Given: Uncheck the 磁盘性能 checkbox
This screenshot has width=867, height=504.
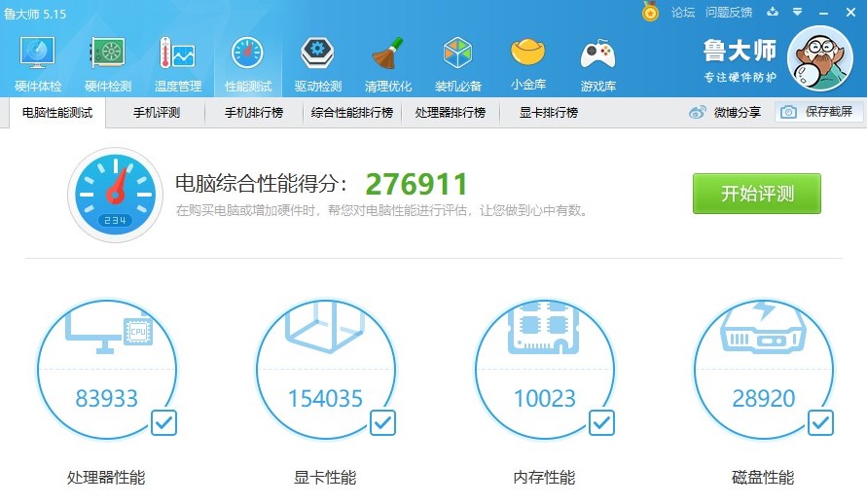Looking at the screenshot, I should pyautogui.click(x=820, y=423).
